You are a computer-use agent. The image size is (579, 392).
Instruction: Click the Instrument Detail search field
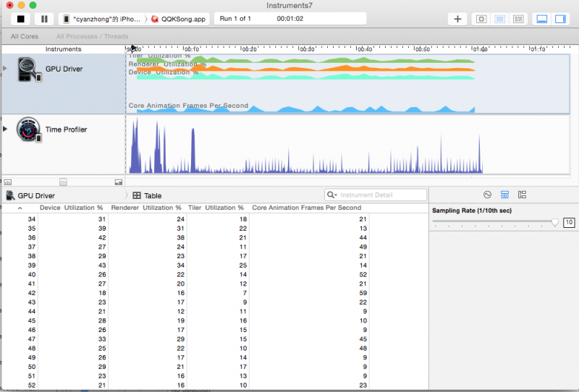tap(376, 195)
